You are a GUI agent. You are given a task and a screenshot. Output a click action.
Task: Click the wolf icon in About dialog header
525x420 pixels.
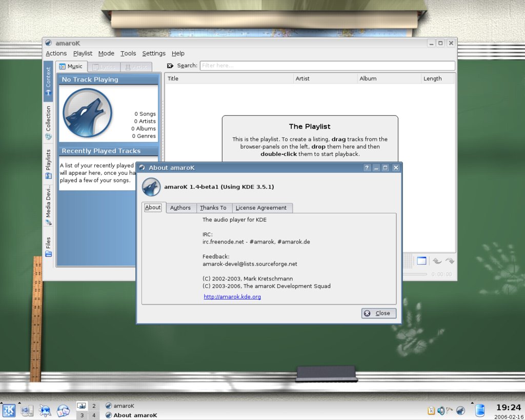pyautogui.click(x=151, y=187)
